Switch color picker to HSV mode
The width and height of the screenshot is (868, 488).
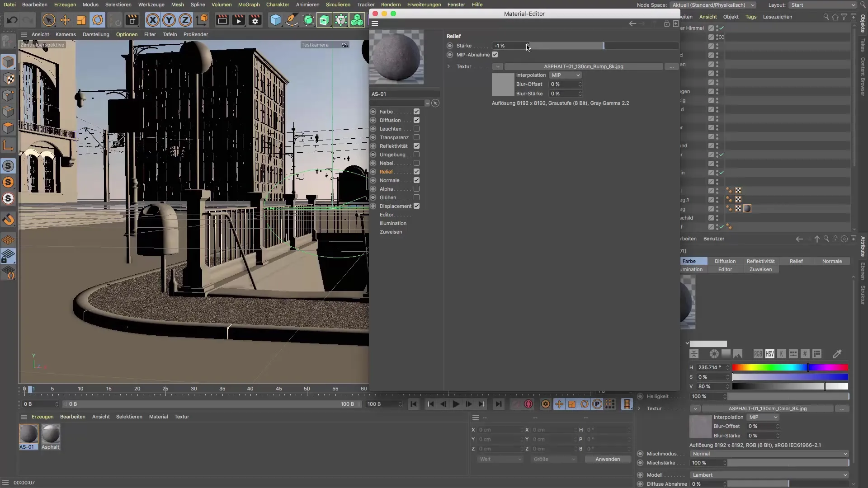coord(769,354)
